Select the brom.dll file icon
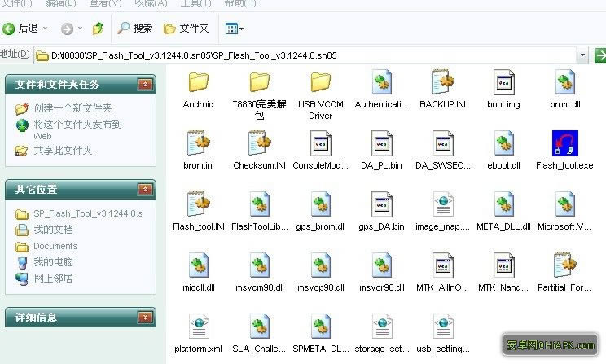 coord(564,82)
